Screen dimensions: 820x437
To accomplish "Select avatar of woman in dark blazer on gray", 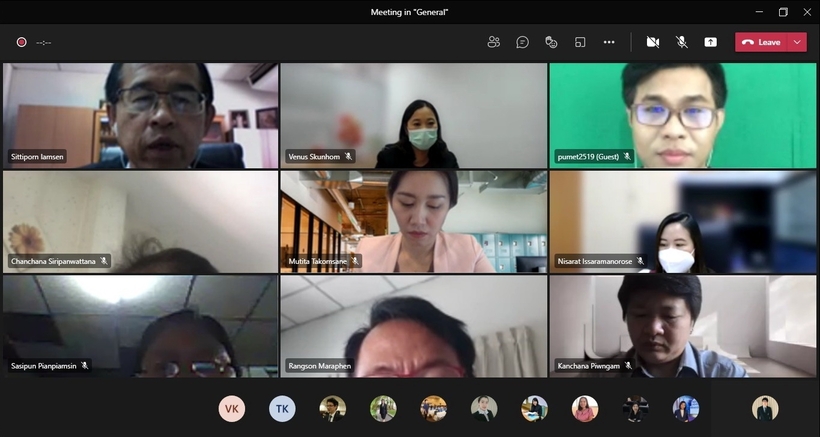I will pyautogui.click(x=484, y=408).
